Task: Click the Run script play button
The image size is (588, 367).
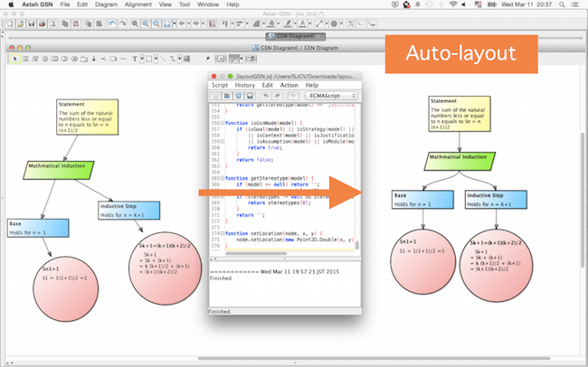Action: click(x=292, y=98)
